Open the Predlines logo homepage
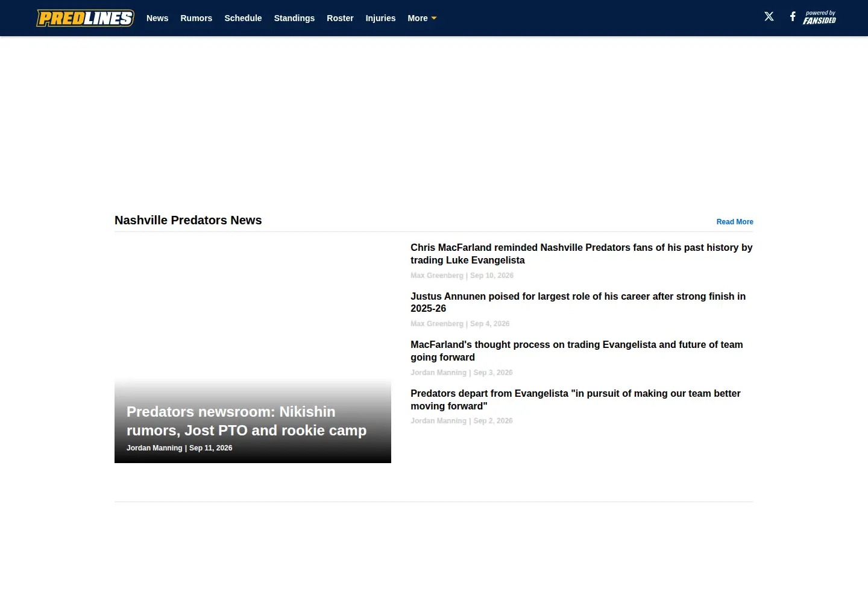The image size is (868, 603). pyautogui.click(x=85, y=18)
